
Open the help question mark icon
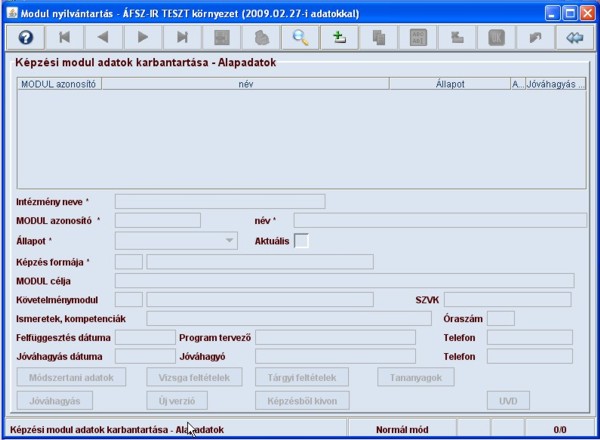[x=23, y=37]
